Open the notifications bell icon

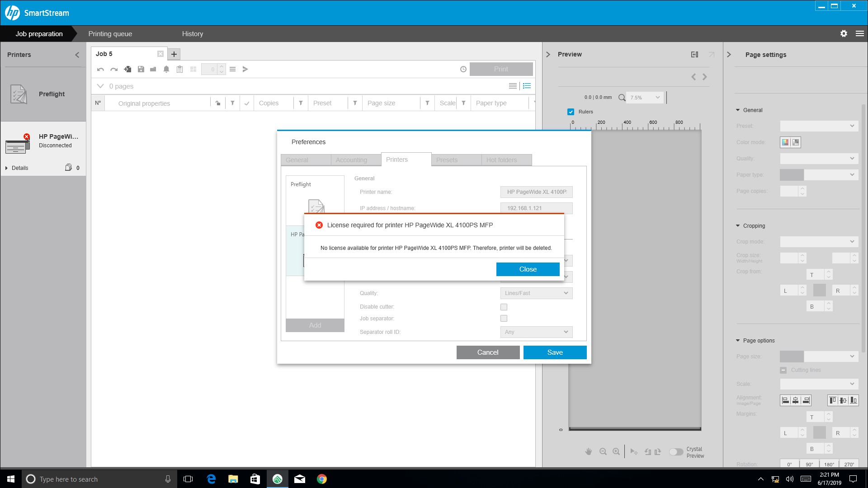click(166, 69)
